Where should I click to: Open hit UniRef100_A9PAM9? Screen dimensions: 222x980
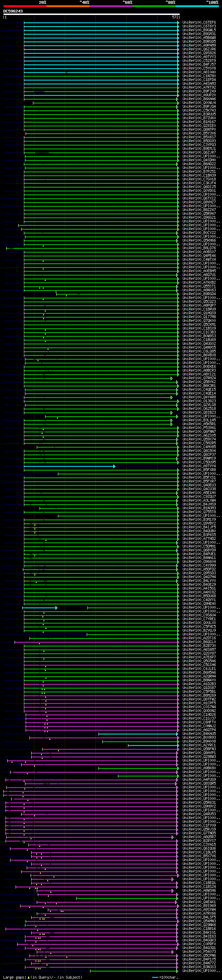point(199,45)
